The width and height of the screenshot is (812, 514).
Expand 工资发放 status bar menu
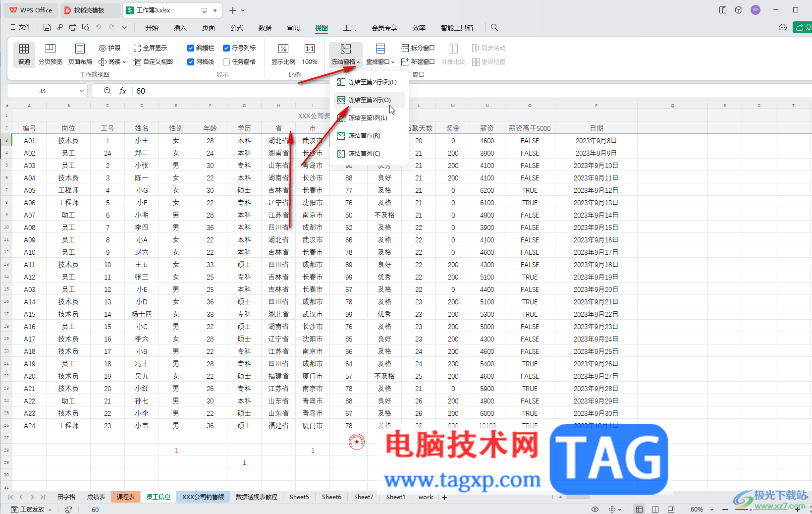tap(32, 510)
